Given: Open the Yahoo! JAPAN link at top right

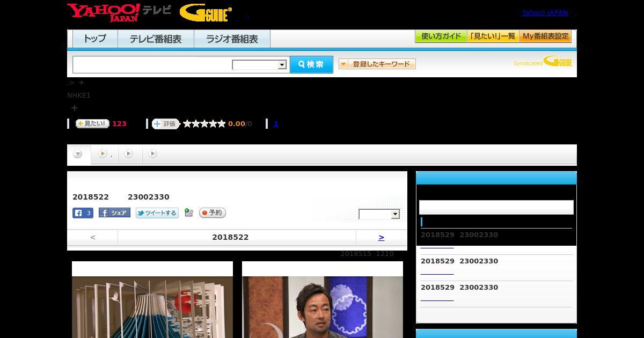Looking at the screenshot, I should point(545,12).
